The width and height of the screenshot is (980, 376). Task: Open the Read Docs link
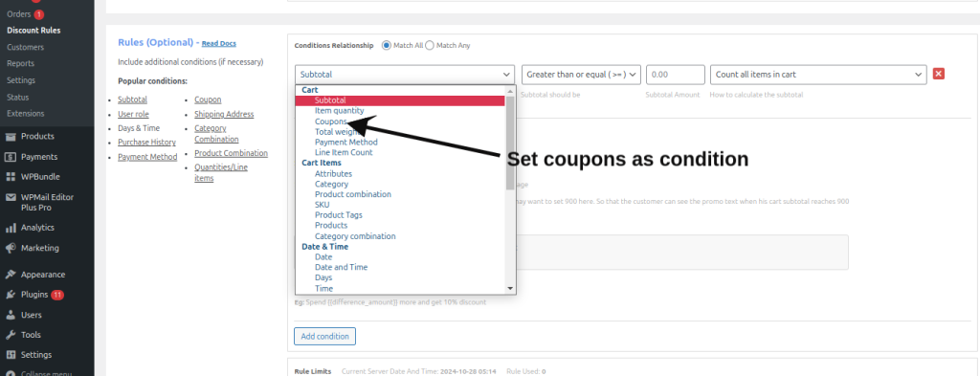219,44
